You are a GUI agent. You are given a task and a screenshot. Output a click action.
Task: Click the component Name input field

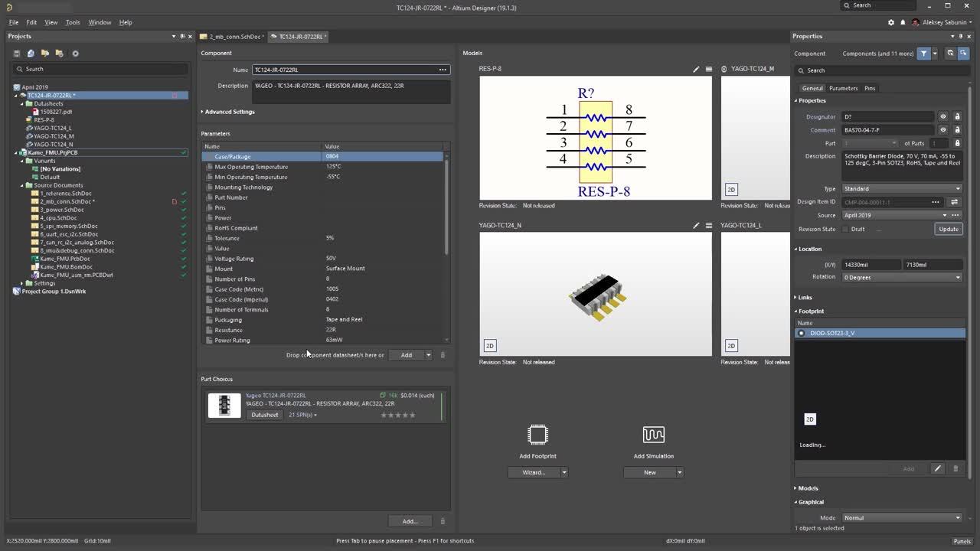point(345,70)
